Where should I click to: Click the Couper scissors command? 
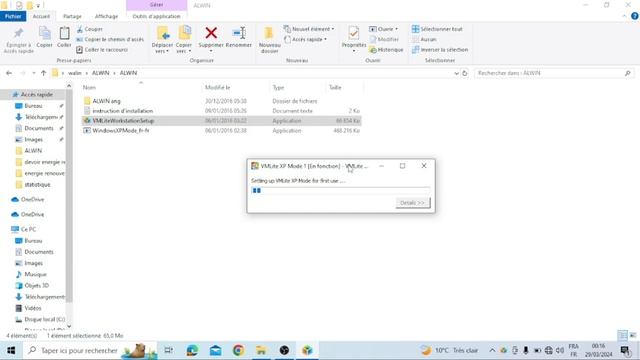tap(89, 29)
